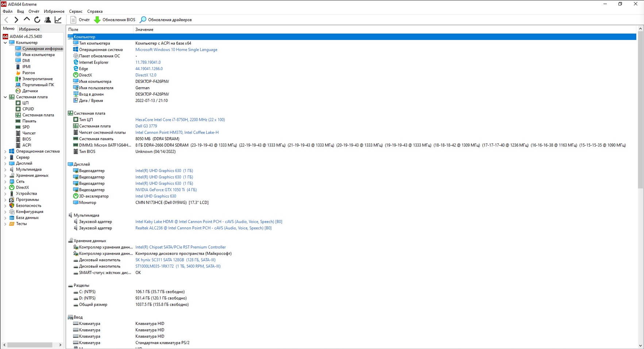Image resolution: width=644 pixels, height=349 pixels.
Task: Open the Вид menu
Action: (x=20, y=11)
